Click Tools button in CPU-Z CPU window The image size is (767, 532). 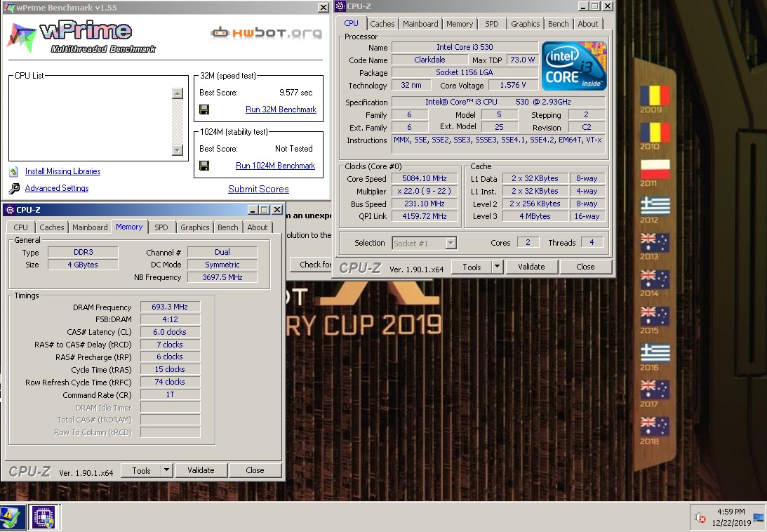[x=472, y=267]
